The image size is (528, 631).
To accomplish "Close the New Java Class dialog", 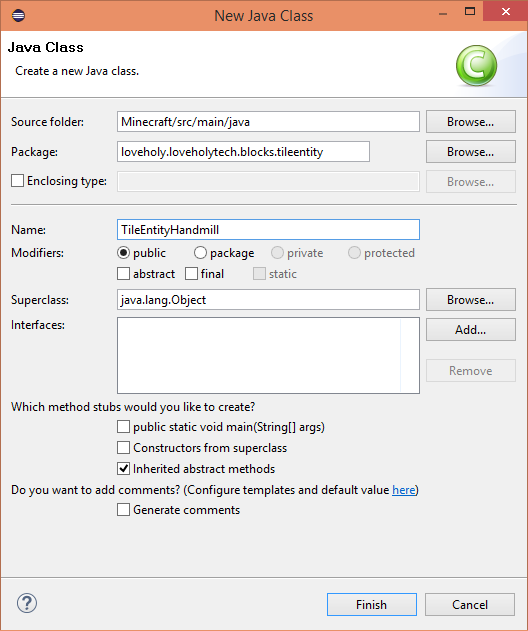I will pyautogui.click(x=505, y=12).
